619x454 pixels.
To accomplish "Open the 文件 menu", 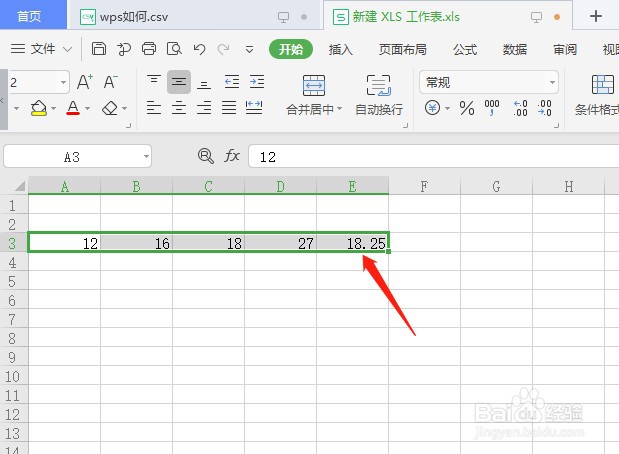I will tap(41, 49).
